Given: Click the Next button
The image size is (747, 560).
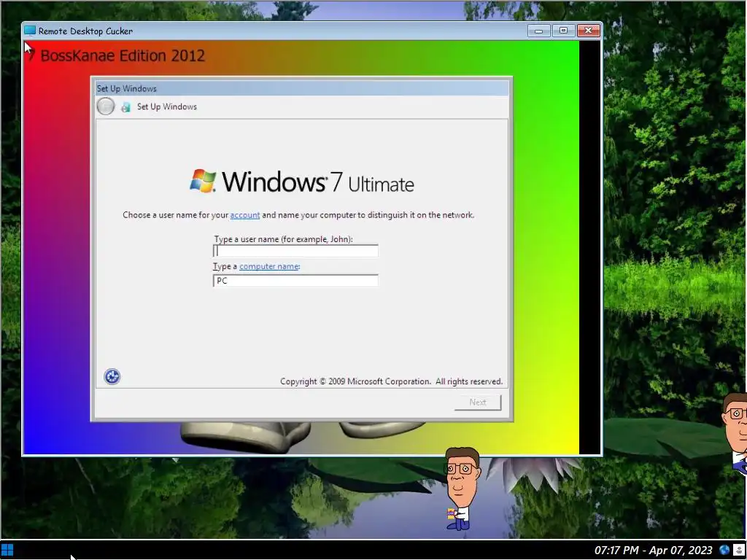Looking at the screenshot, I should tap(478, 402).
